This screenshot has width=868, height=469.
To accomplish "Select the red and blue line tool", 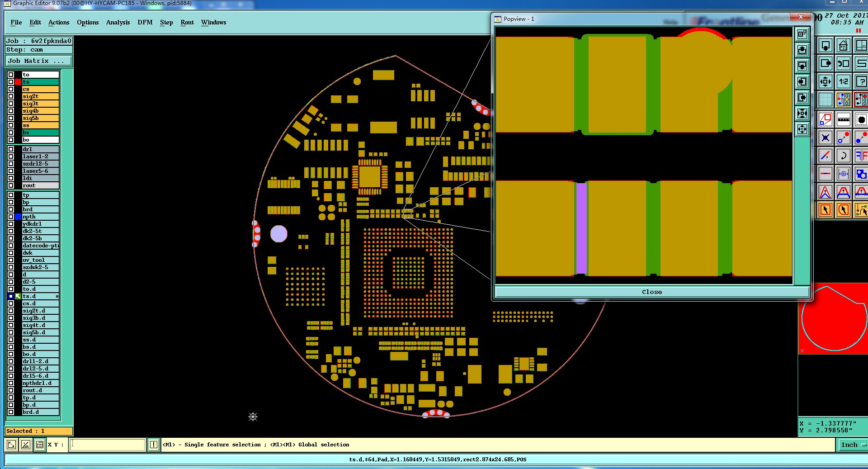I will tap(826, 156).
